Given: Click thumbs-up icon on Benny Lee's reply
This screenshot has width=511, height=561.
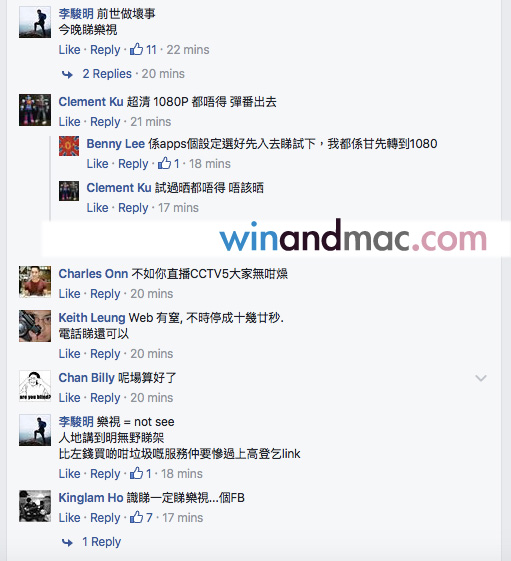Looking at the screenshot, I should (x=164, y=163).
